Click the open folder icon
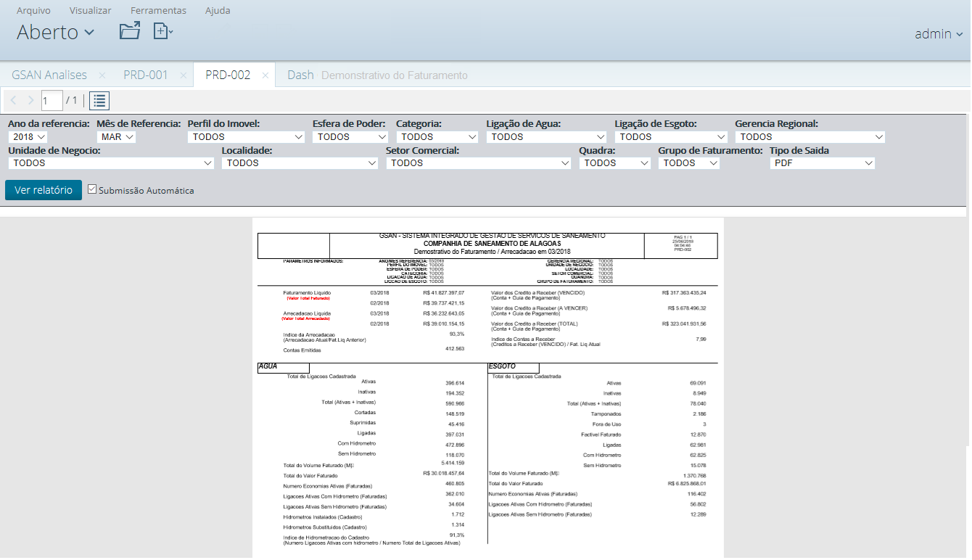 pyautogui.click(x=129, y=31)
